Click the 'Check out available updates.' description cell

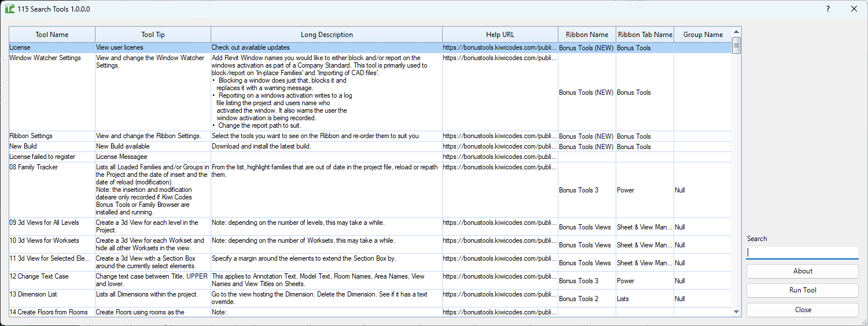pos(327,47)
